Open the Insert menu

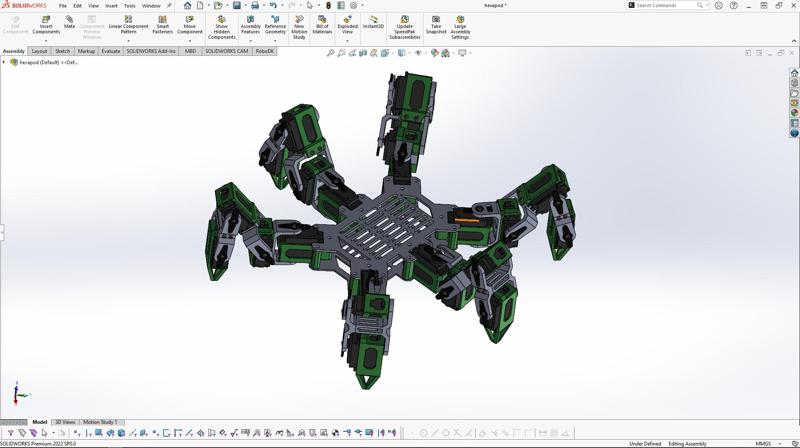coord(111,6)
